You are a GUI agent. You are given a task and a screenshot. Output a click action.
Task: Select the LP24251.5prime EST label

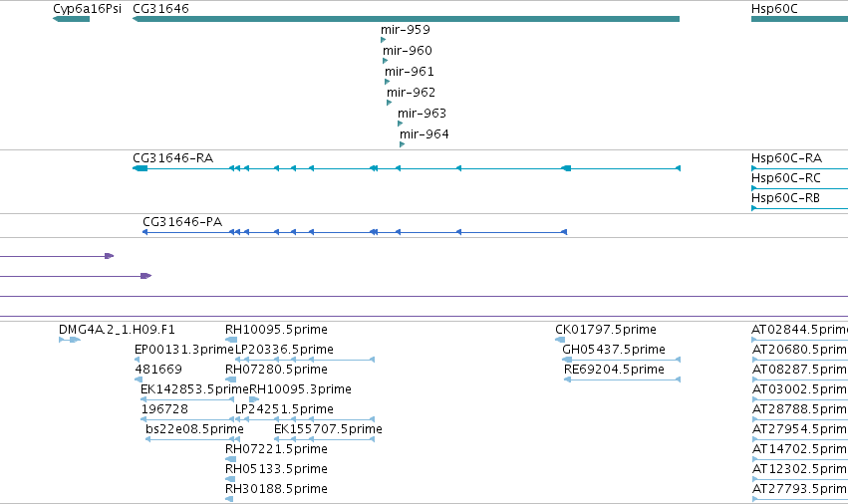(284, 410)
